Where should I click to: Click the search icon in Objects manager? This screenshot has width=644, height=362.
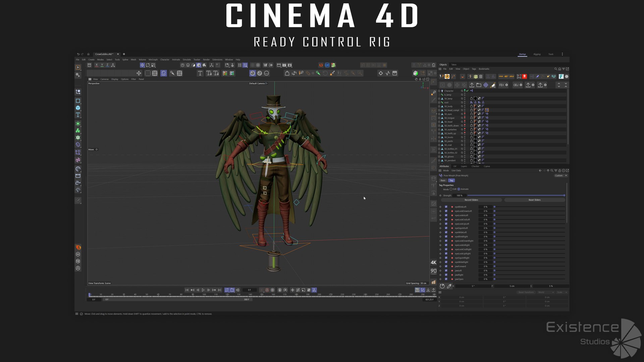coord(555,69)
